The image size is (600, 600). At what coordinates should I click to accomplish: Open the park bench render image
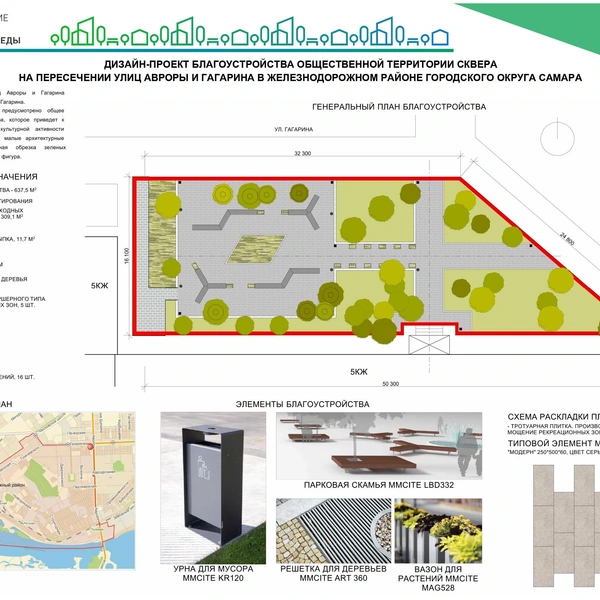click(x=379, y=446)
